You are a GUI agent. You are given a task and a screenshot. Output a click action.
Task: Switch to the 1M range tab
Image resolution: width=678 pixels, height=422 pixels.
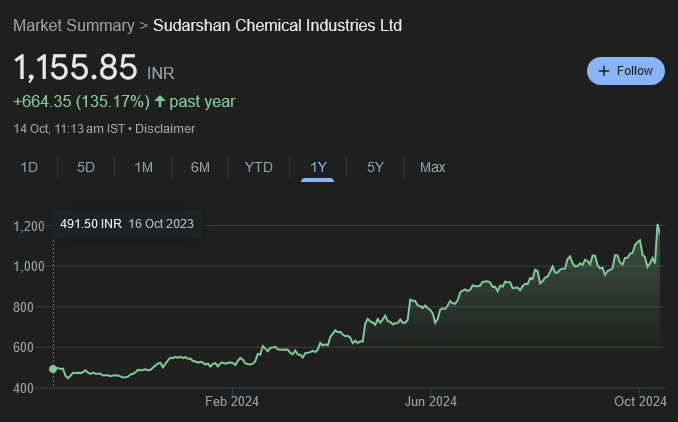pyautogui.click(x=143, y=167)
